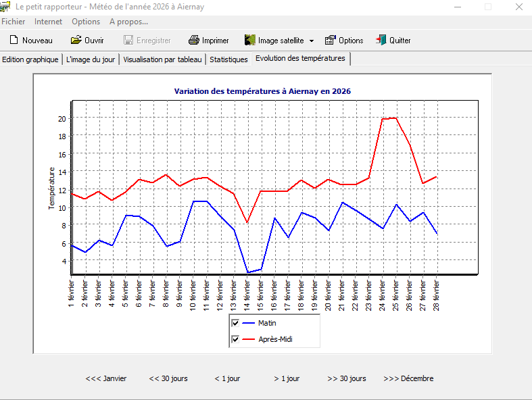The image size is (532, 400).
Task: Open the A propos menu
Action: (128, 22)
